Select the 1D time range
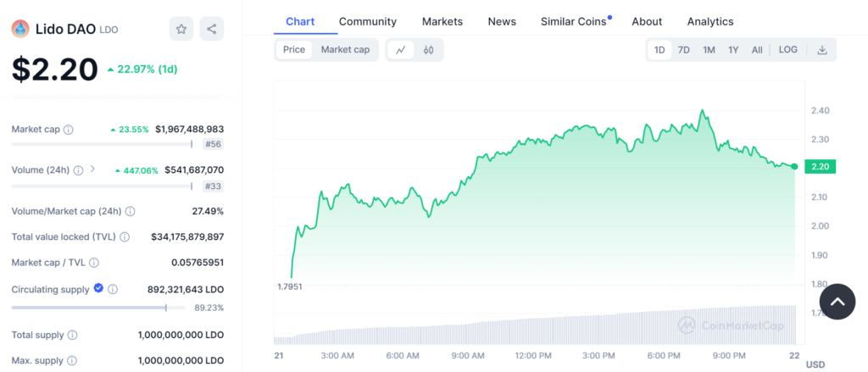 (x=659, y=50)
